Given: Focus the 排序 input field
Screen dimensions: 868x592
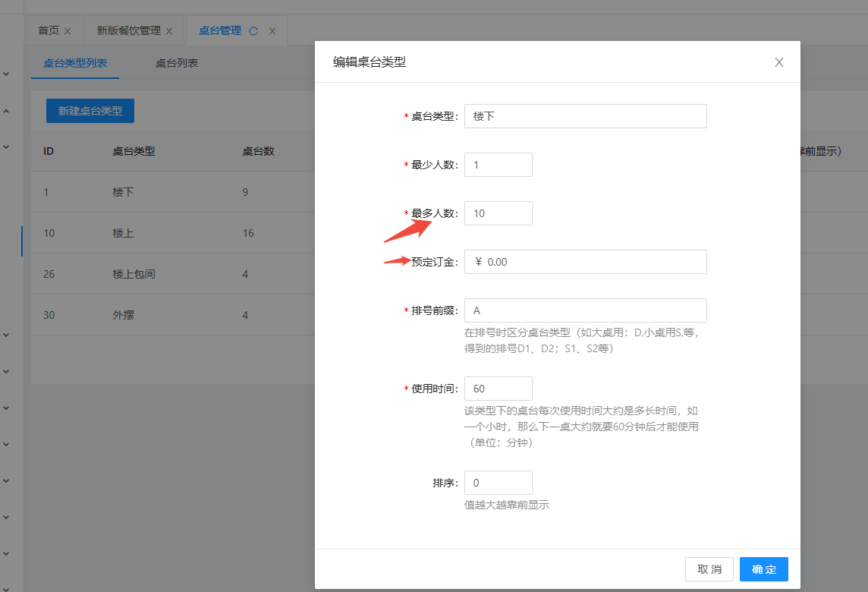Looking at the screenshot, I should pos(498,483).
